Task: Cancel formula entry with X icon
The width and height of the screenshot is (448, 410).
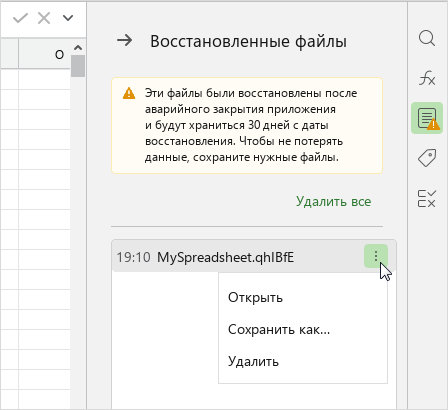Action: tap(44, 18)
